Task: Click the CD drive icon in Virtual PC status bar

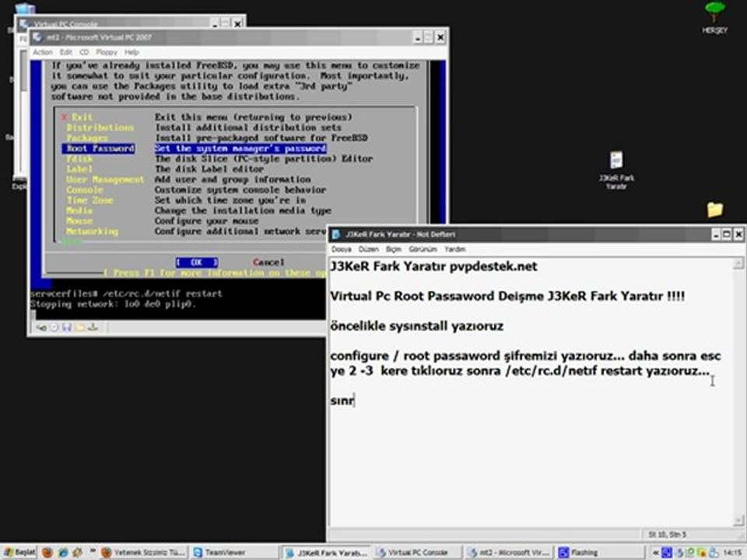Action: click(54, 327)
